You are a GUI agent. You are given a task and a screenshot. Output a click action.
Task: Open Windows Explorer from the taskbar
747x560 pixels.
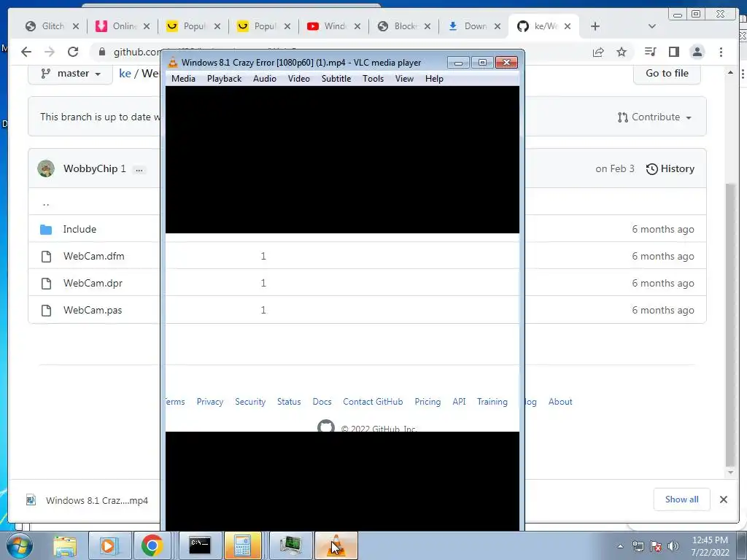(65, 545)
